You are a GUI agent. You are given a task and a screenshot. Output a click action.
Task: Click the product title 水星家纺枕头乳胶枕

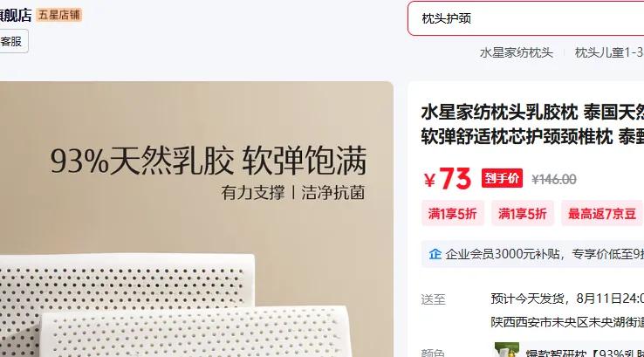coord(499,112)
